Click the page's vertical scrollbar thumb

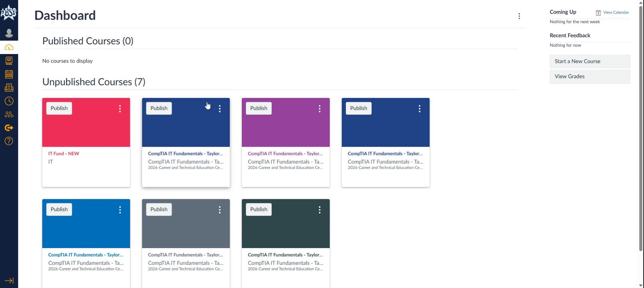(641, 128)
